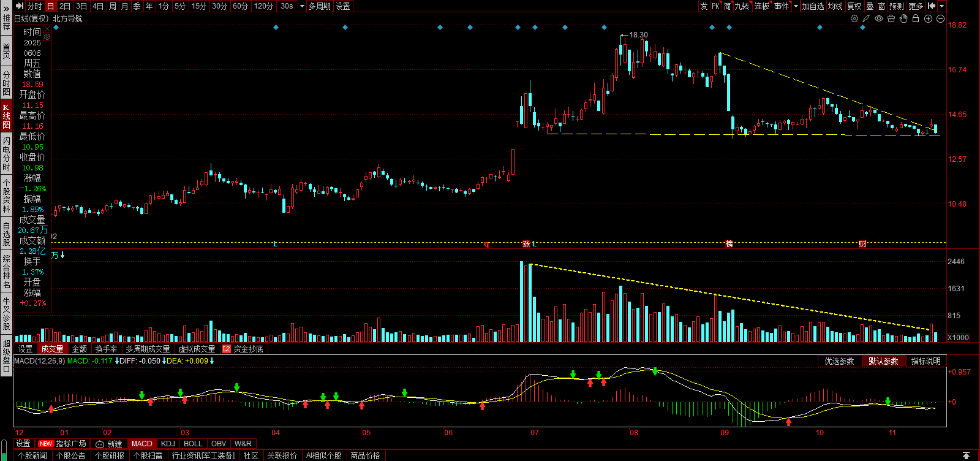Select the 日 daily period

point(50,6)
